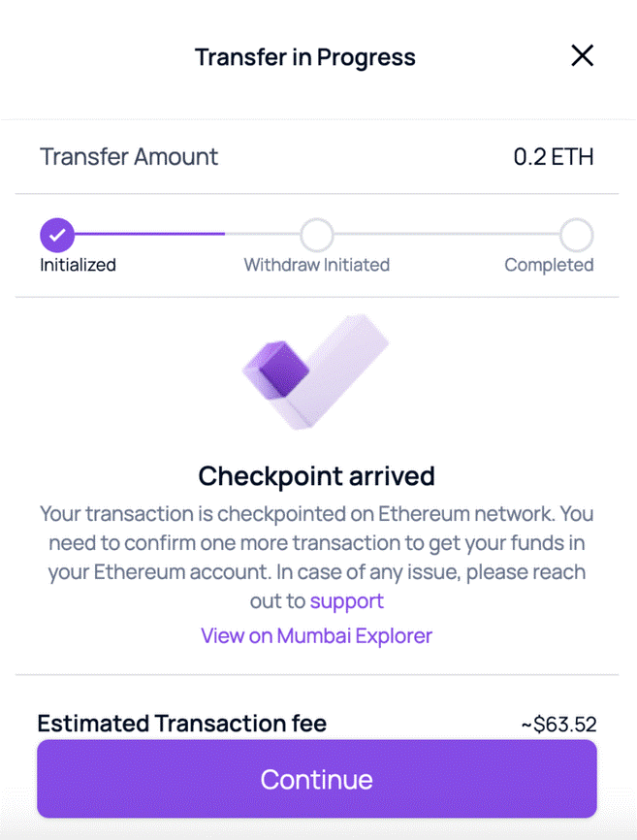Click the Initialized checkmark step circle
This screenshot has width=637, height=840.
tap(57, 234)
